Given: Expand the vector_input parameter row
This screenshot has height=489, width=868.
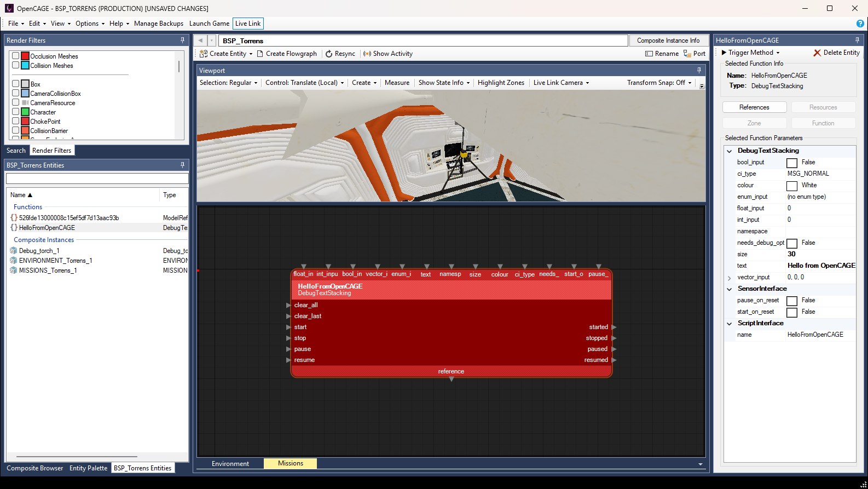Looking at the screenshot, I should pyautogui.click(x=730, y=278).
